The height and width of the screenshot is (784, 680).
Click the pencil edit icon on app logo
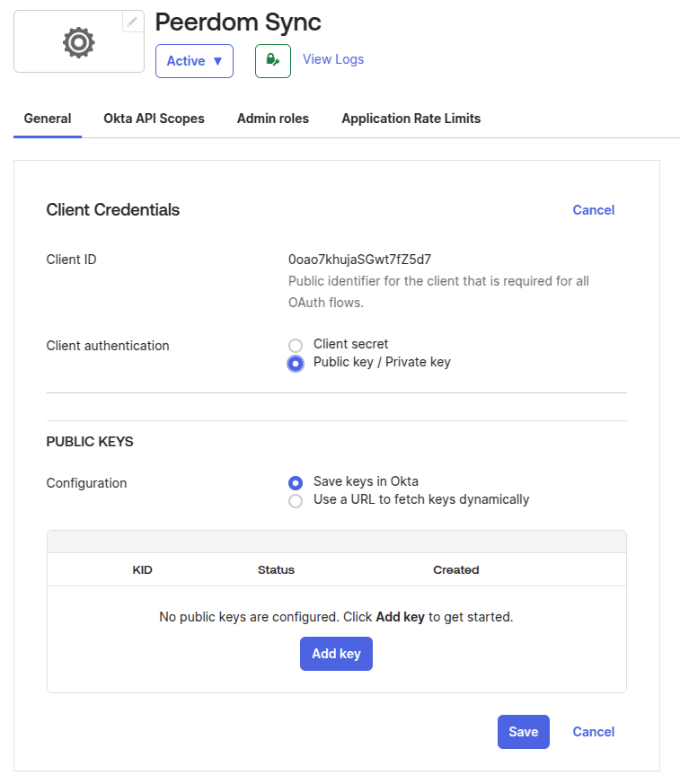[133, 22]
